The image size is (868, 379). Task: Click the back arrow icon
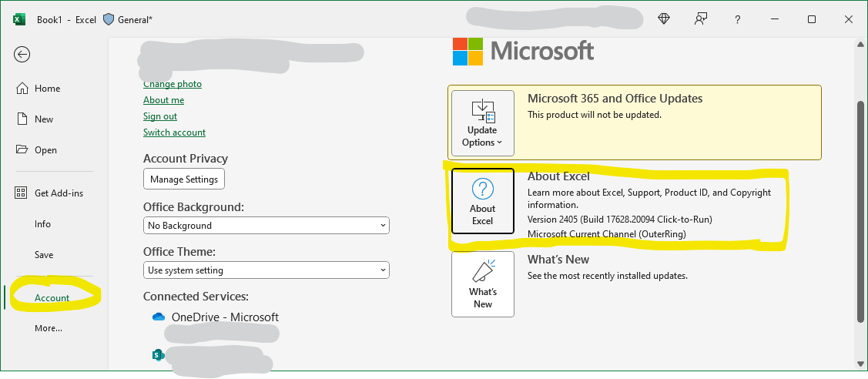point(22,54)
